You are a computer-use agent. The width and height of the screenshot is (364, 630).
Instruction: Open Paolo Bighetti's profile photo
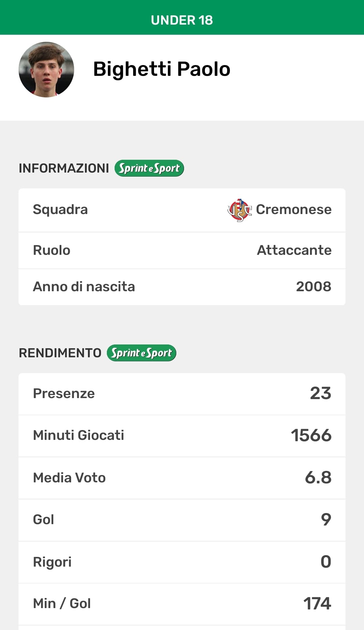(x=47, y=70)
